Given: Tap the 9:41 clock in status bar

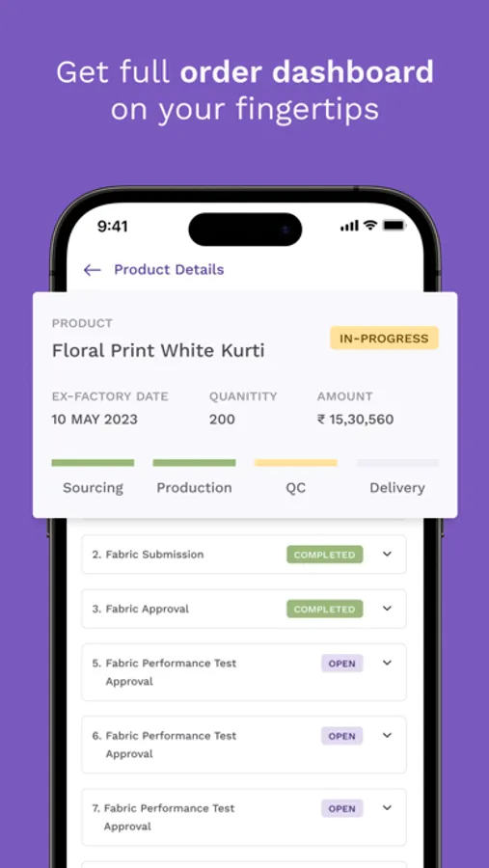Looking at the screenshot, I should [x=113, y=226].
